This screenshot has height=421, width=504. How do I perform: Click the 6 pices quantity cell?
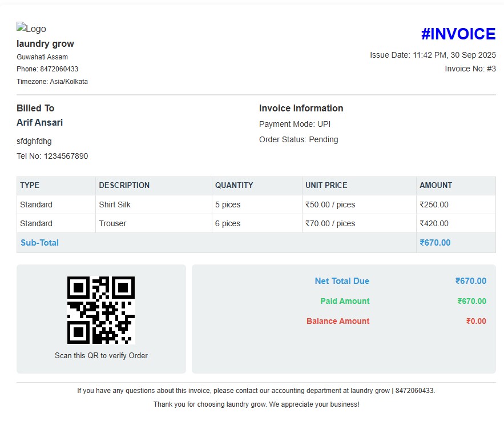(x=257, y=223)
